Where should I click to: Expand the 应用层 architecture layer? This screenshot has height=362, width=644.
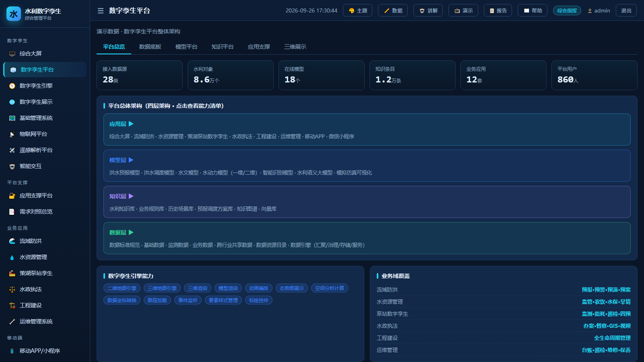(367, 130)
